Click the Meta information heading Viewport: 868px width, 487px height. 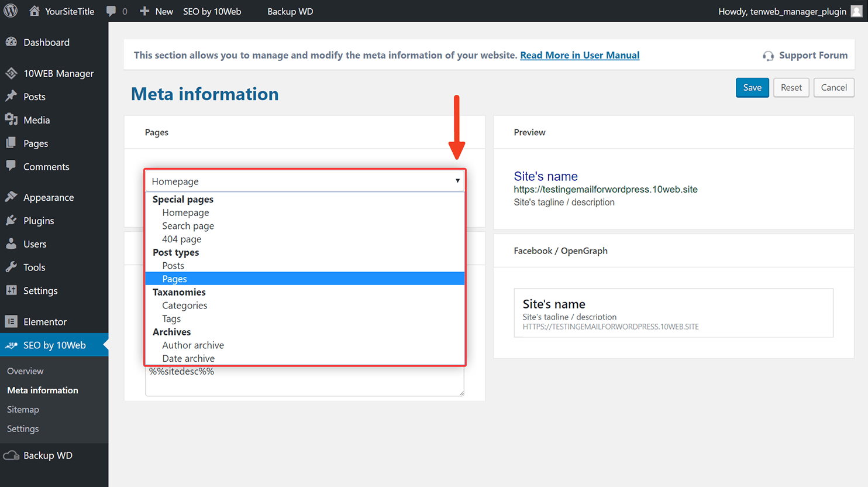coord(205,94)
